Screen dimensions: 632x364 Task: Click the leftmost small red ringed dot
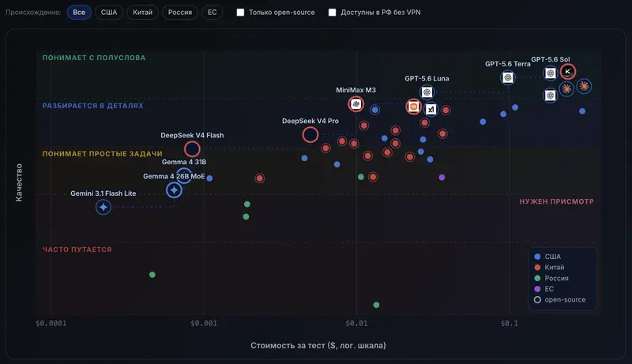click(260, 178)
